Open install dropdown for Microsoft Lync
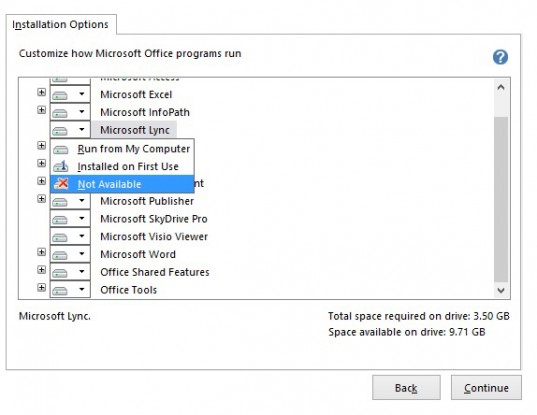The image size is (537, 415). 70,130
